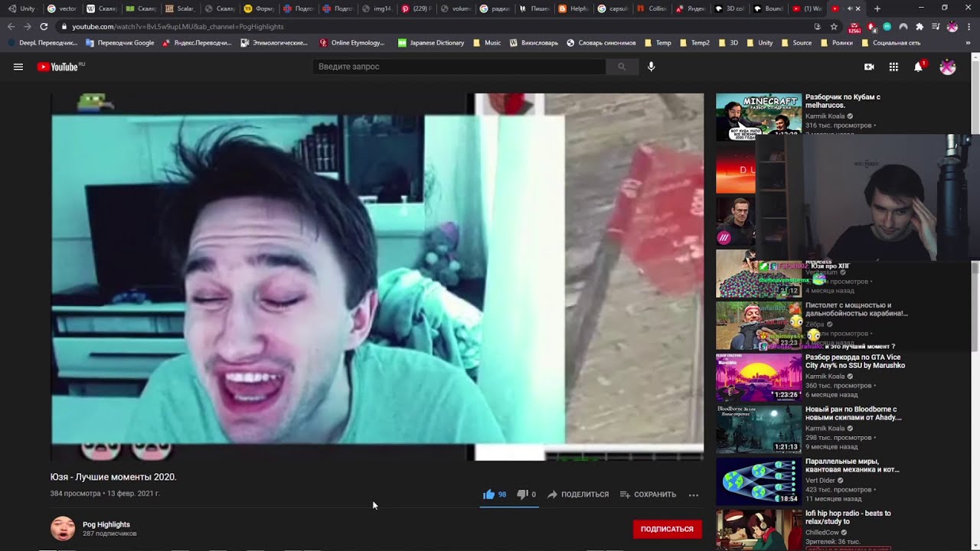Open the Bloodborne run video thumbnail
980x551 pixels.
[759, 429]
